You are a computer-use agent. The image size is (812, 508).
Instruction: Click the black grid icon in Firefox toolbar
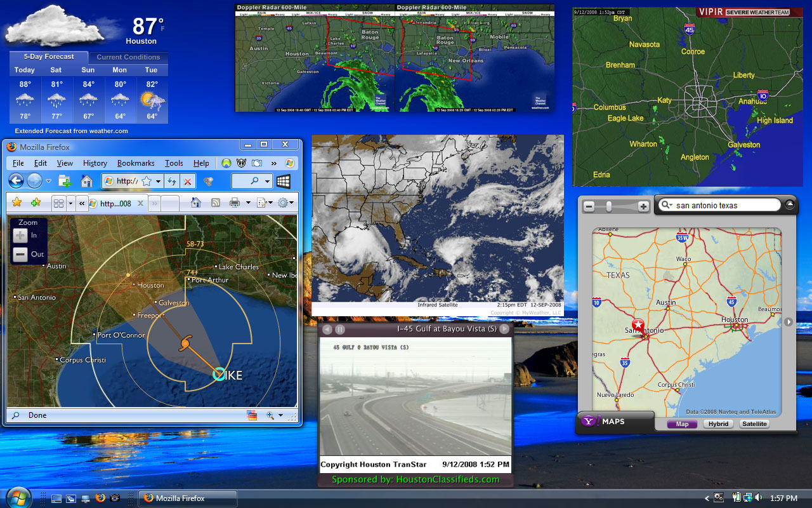pyautogui.click(x=283, y=182)
